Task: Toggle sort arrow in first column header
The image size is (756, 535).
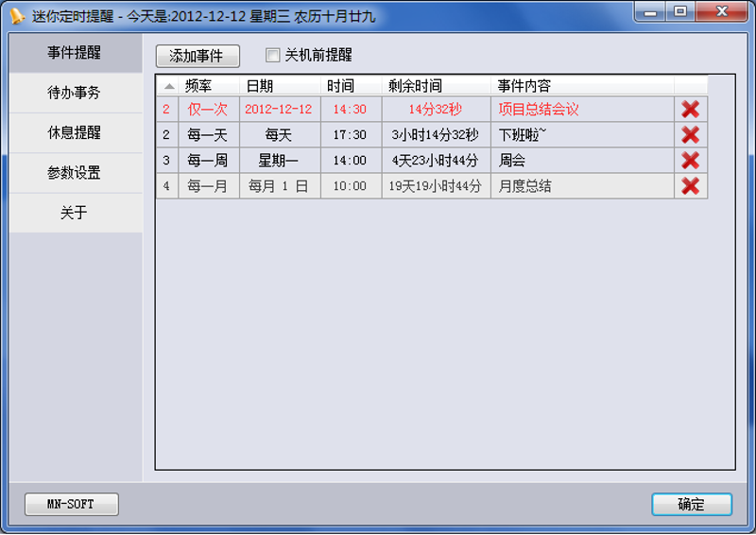Action: (x=169, y=86)
